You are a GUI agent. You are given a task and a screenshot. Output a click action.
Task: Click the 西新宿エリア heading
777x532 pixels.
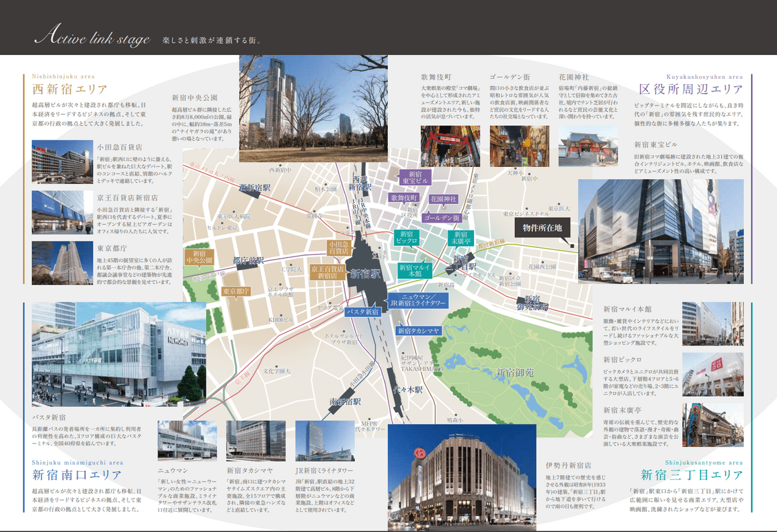(69, 89)
